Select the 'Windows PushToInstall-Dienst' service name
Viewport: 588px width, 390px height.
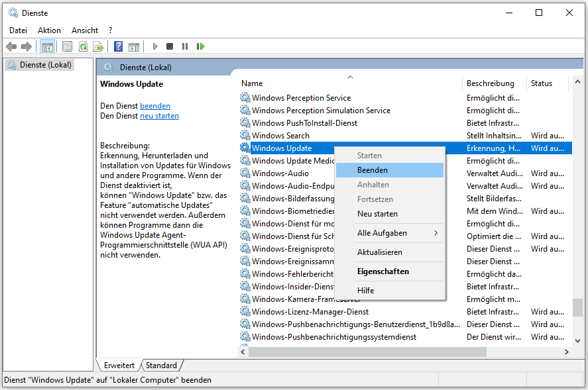(304, 123)
